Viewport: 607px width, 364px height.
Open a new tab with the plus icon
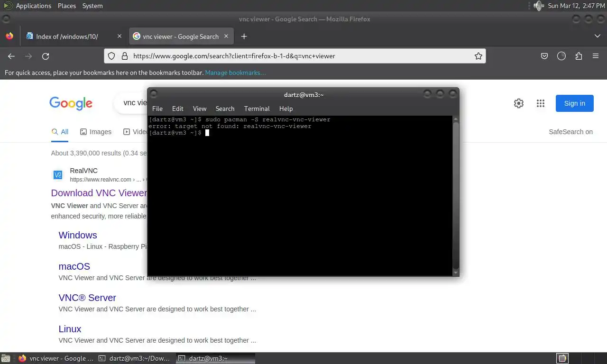244,36
